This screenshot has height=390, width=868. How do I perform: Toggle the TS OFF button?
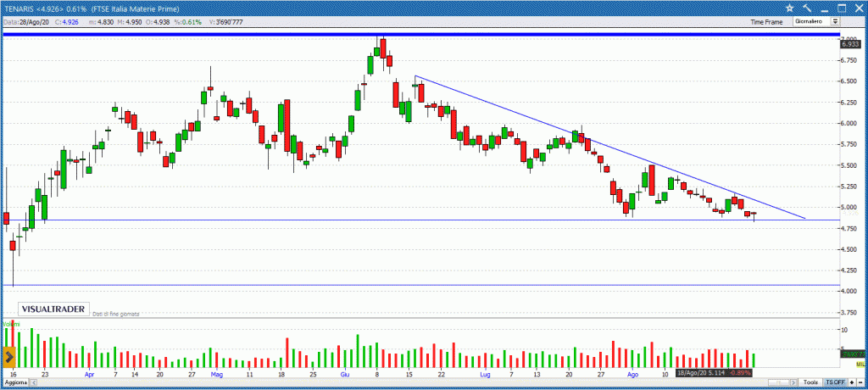[x=835, y=383]
